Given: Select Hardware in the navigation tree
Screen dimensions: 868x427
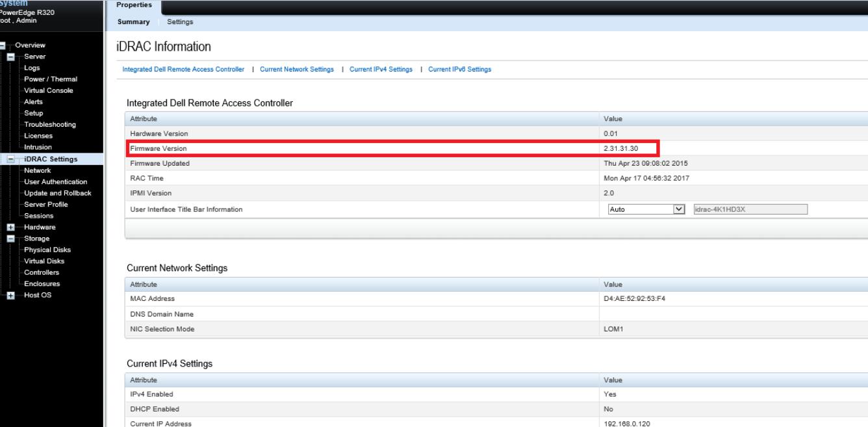Looking at the screenshot, I should coord(39,227).
